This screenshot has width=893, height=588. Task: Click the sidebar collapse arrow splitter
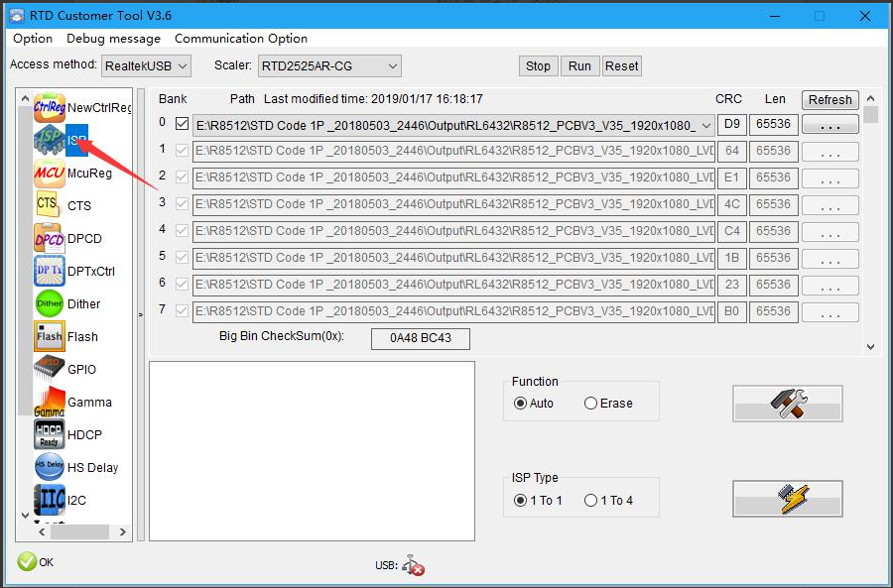[141, 314]
